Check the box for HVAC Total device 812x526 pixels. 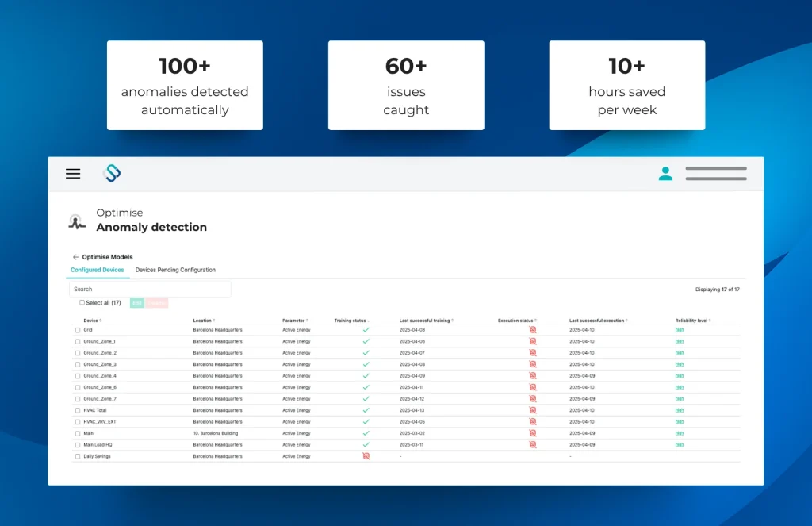(x=78, y=410)
